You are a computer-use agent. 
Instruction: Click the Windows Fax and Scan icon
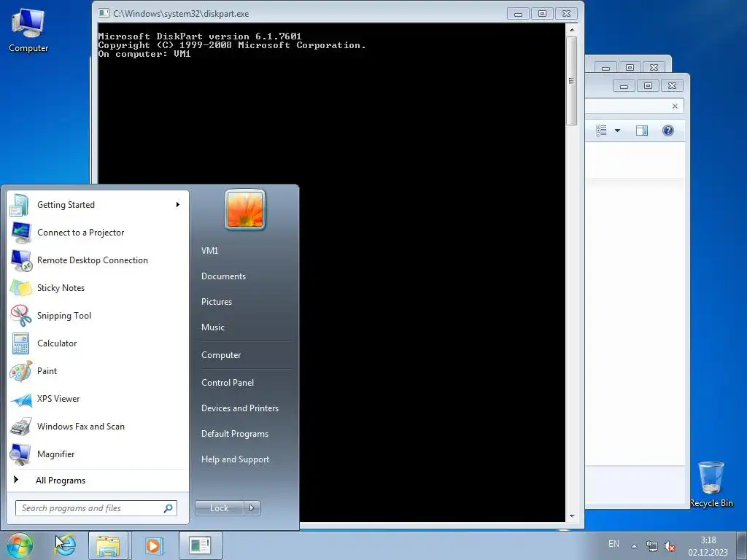click(20, 427)
